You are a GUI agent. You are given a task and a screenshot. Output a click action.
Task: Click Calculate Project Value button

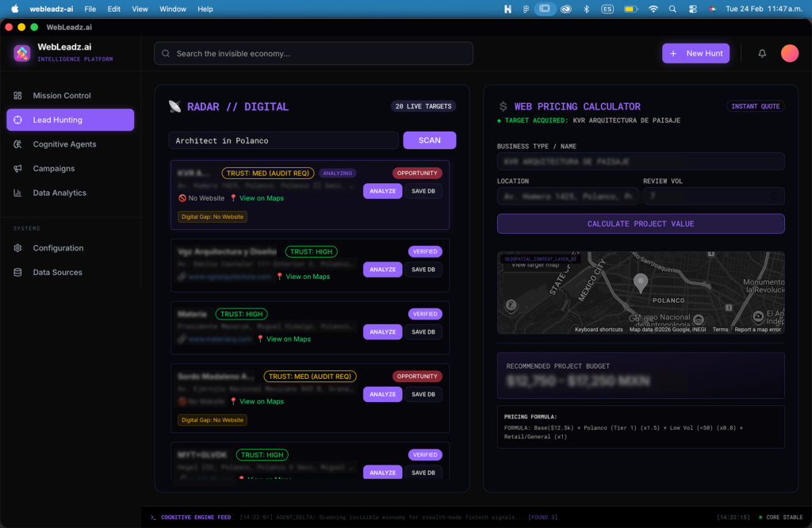point(640,224)
